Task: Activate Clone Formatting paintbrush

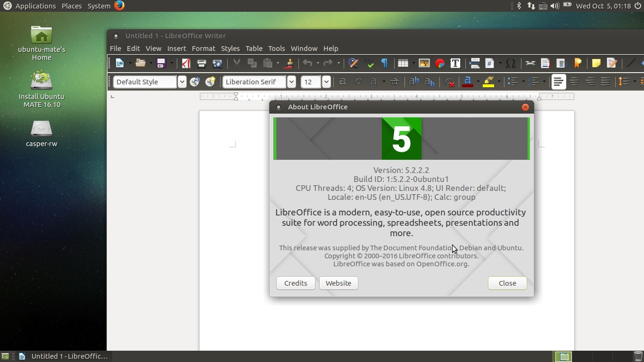Action: point(289,63)
